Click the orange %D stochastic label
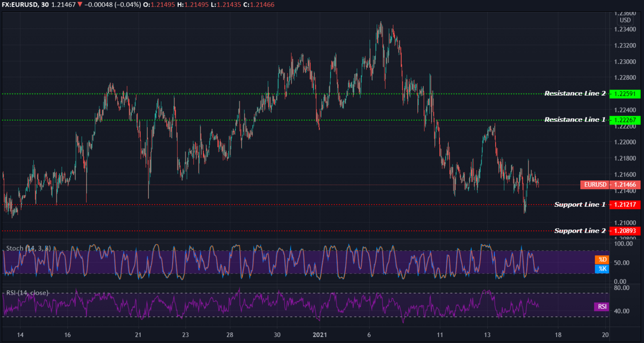 tap(602, 260)
